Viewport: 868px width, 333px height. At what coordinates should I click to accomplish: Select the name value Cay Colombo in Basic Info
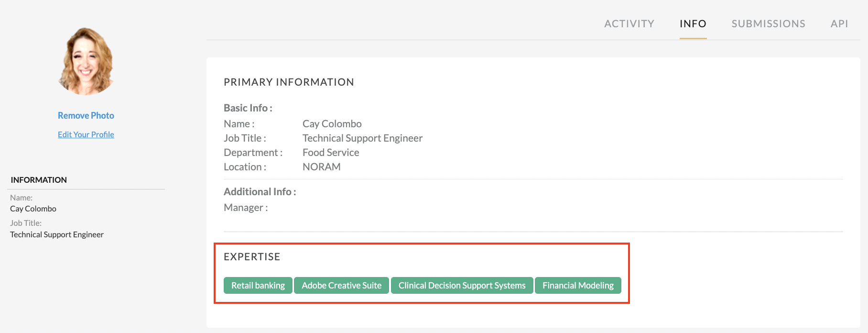pyautogui.click(x=332, y=124)
